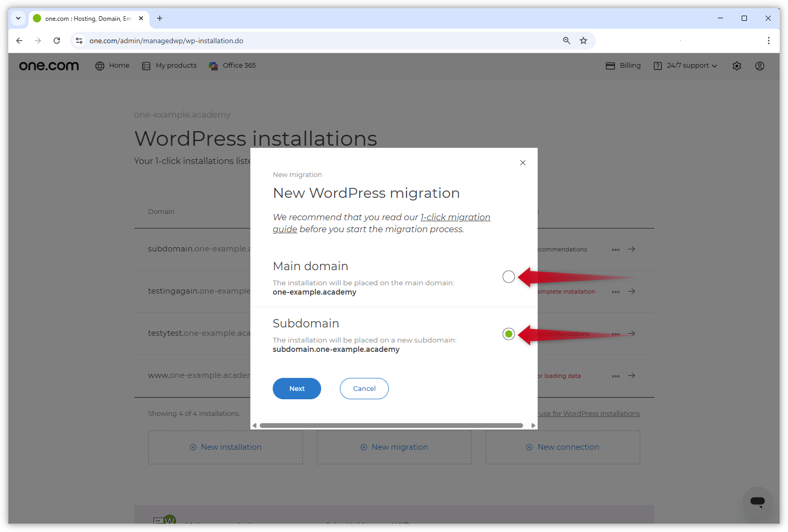Open the 1-click migration guide link
The image size is (788, 532).
click(x=382, y=223)
